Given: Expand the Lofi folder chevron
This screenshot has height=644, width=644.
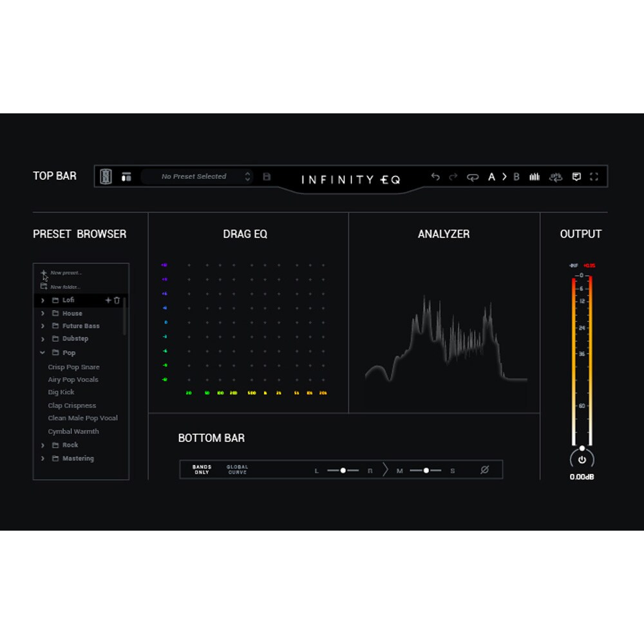Looking at the screenshot, I should (43, 300).
